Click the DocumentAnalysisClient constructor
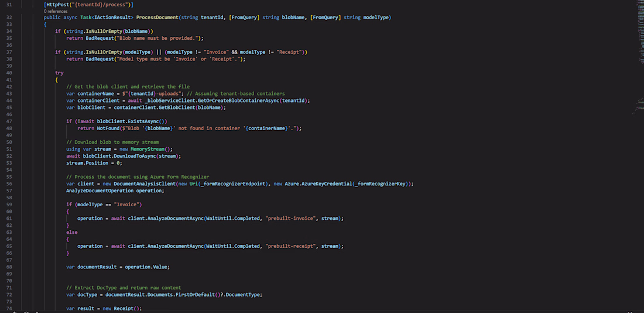 point(145,184)
